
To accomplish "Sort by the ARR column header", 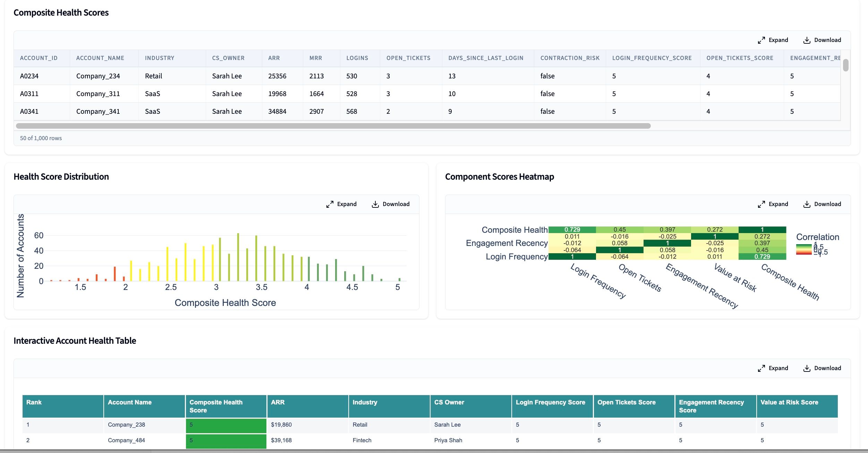I will (274, 58).
